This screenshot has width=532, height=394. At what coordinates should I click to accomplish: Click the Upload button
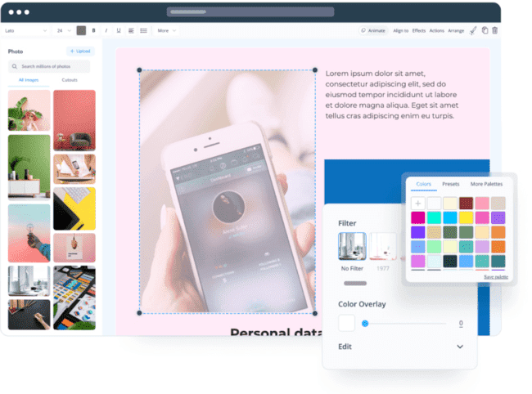(81, 51)
